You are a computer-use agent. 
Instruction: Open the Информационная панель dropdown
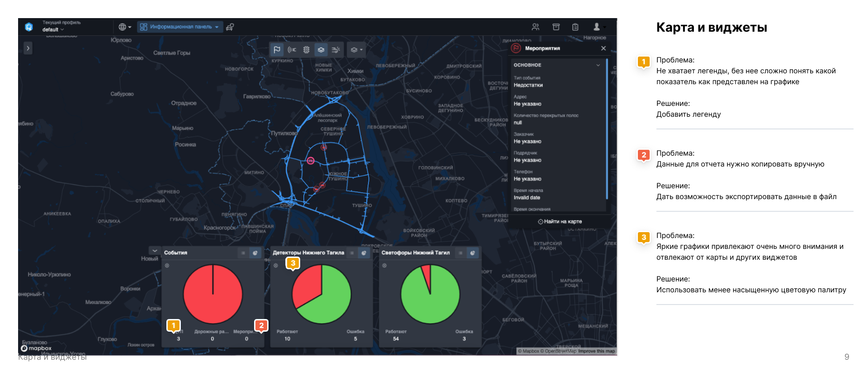tap(179, 27)
